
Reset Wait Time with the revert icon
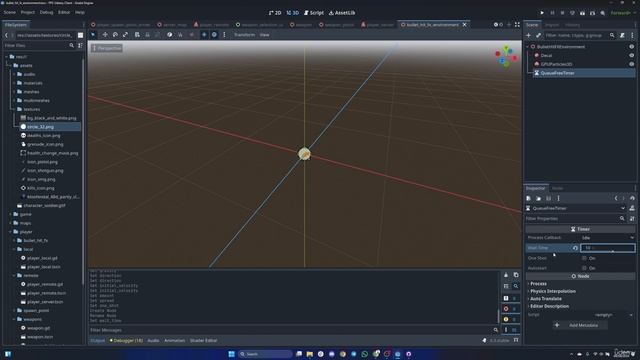(575, 248)
